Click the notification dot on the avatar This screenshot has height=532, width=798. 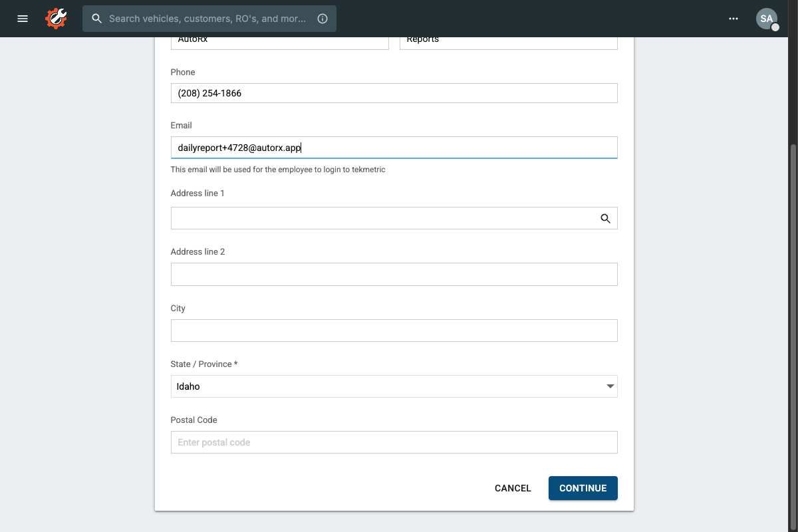coord(775,26)
